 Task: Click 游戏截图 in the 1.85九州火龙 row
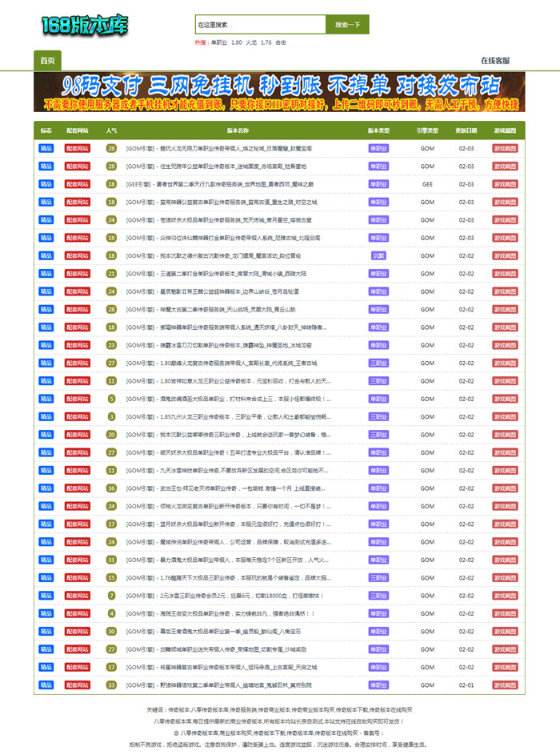click(505, 416)
